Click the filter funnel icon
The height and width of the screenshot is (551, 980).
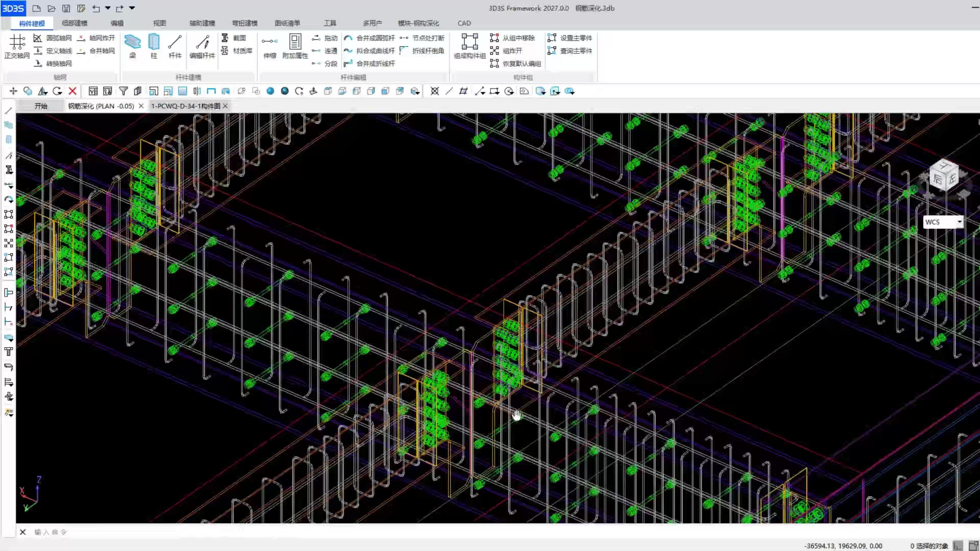point(123,91)
